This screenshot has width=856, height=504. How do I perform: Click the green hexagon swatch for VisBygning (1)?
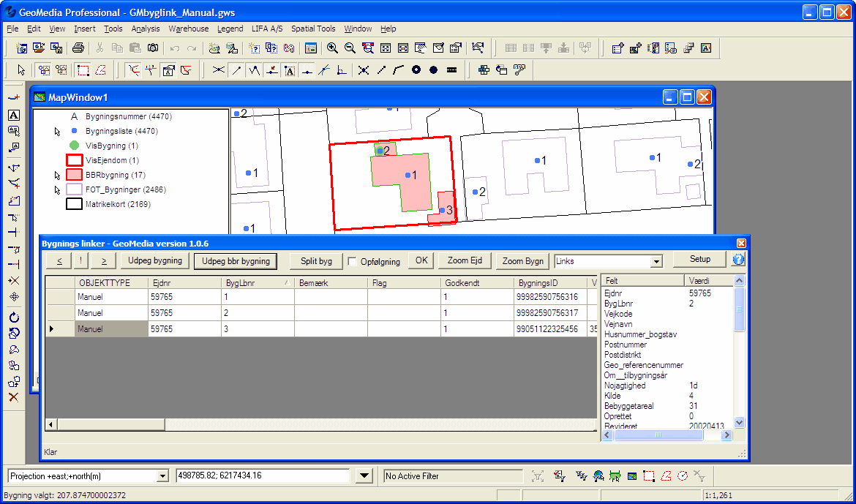[x=74, y=146]
